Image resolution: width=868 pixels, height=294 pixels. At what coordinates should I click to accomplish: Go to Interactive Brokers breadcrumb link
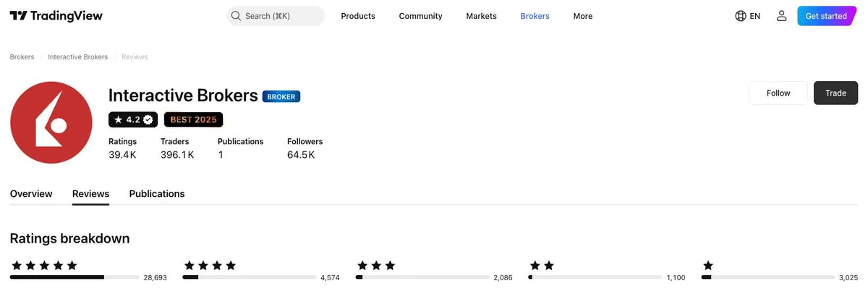[x=77, y=57]
